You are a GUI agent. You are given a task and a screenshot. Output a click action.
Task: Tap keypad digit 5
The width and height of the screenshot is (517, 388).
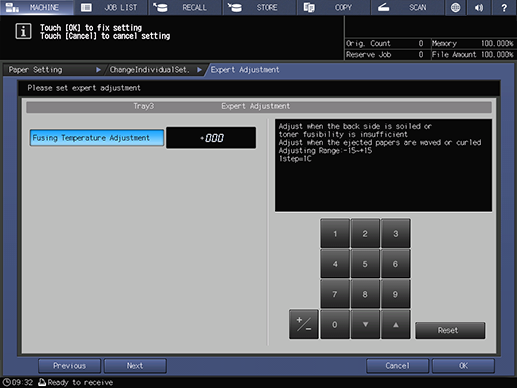[x=365, y=264]
